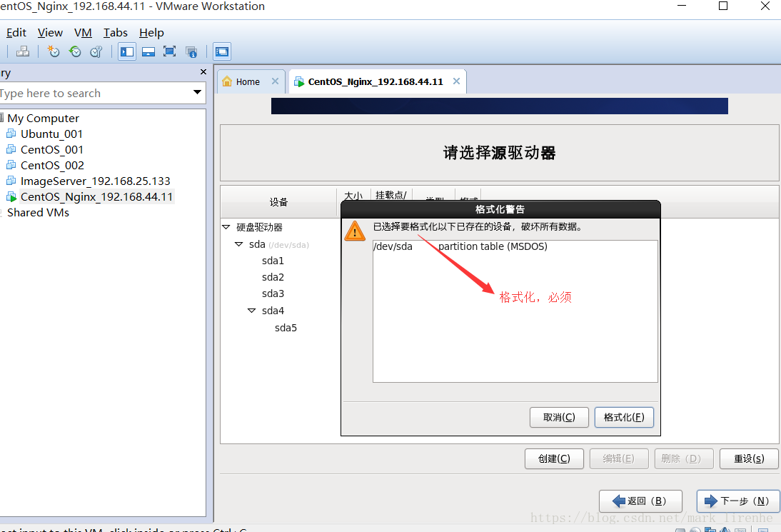
Task: Click 取消(C) to cancel formatting
Action: 559,418
